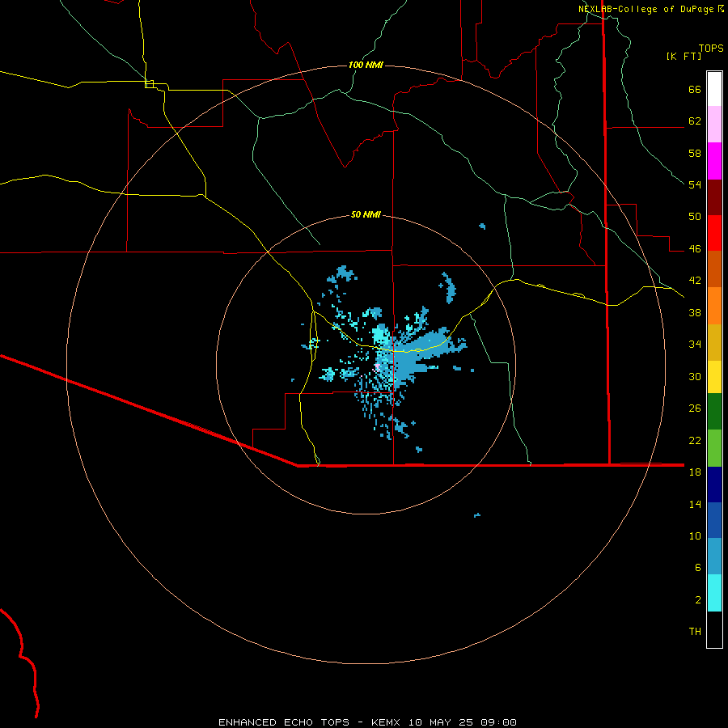
Task: Click the 10 legend value
Action: click(x=695, y=535)
